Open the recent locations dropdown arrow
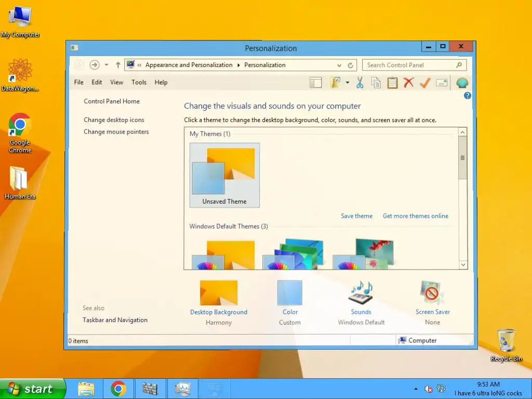 click(x=107, y=65)
